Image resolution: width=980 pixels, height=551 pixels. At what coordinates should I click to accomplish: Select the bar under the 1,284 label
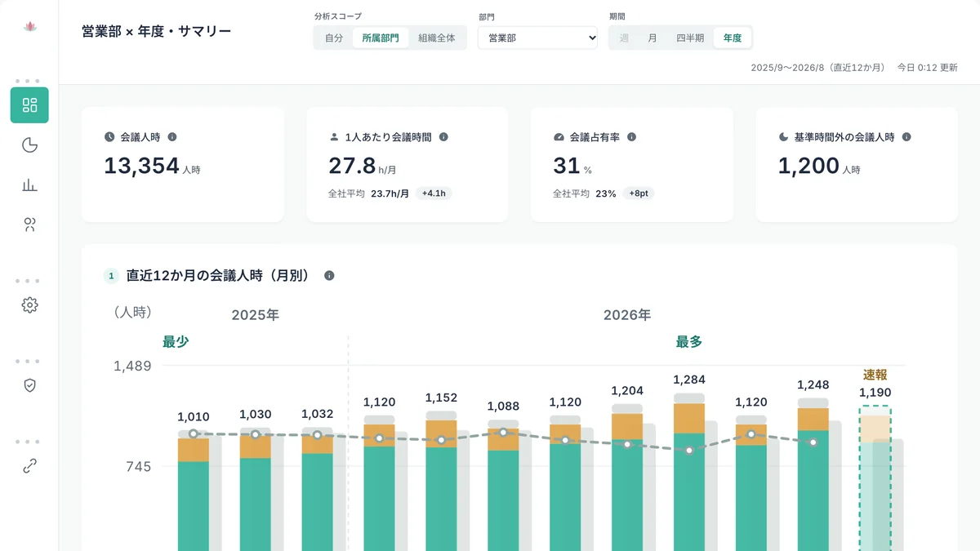[689, 473]
